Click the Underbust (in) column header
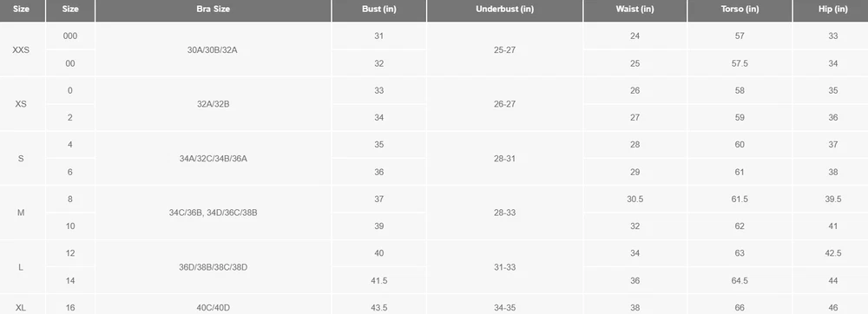The image size is (868, 314). click(505, 10)
